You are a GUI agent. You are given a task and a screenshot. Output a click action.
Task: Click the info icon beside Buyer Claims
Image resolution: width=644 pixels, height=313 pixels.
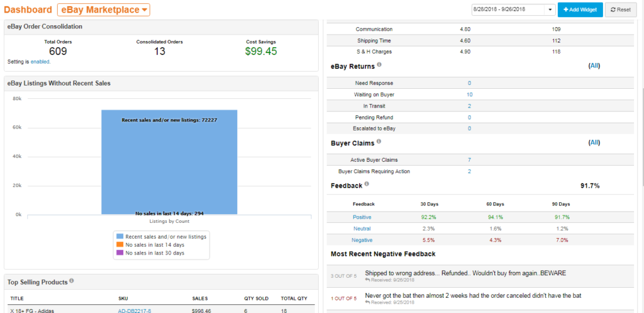[x=379, y=142]
